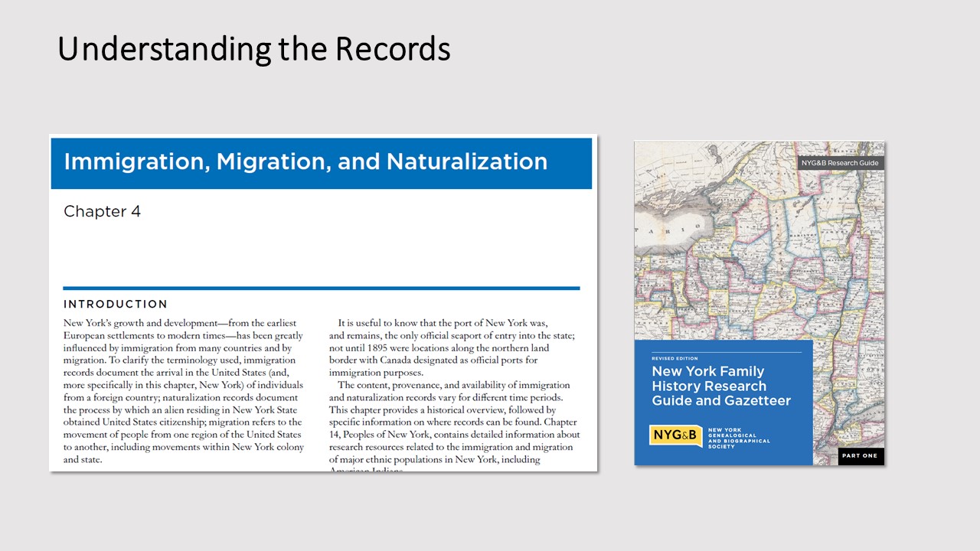Click the Chapter 4 text
The height and width of the screenshot is (551, 980).
click(102, 212)
